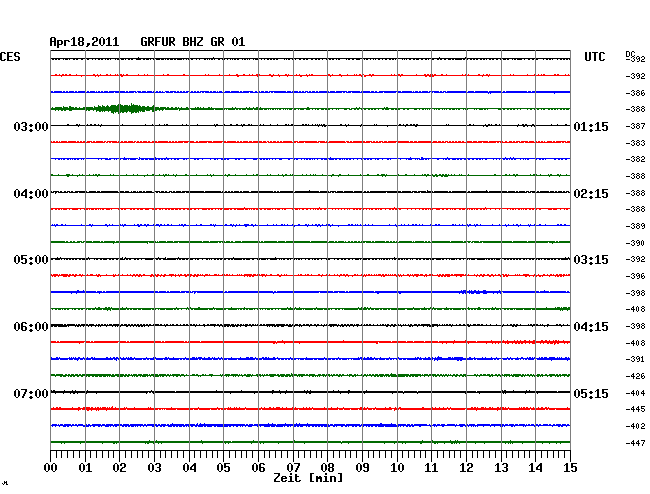Click the DC offset value -402

[x=635, y=426]
